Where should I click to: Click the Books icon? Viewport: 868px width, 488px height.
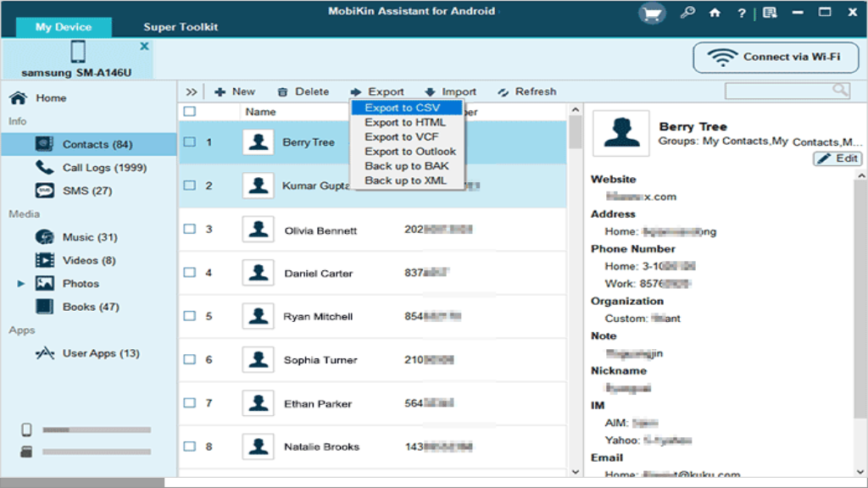click(x=44, y=307)
